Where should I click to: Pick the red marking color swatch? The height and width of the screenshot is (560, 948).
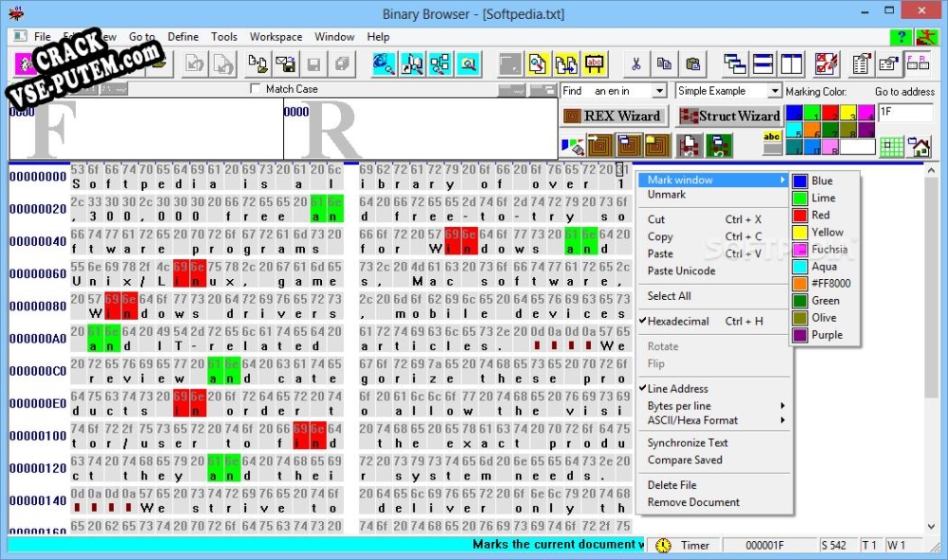point(829,111)
